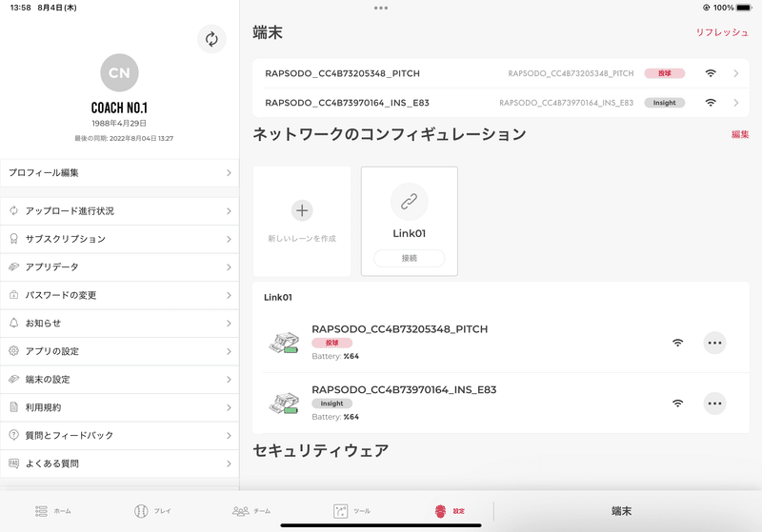Expand chevron on 利用規約 row
Viewport: 762px width, 532px height.
coord(229,407)
